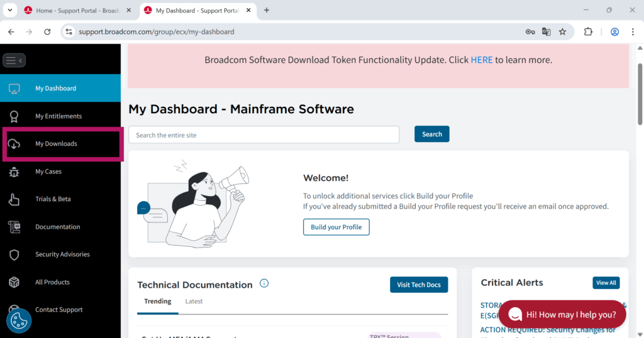Select the Trending tab
644x338 pixels.
pyautogui.click(x=157, y=302)
